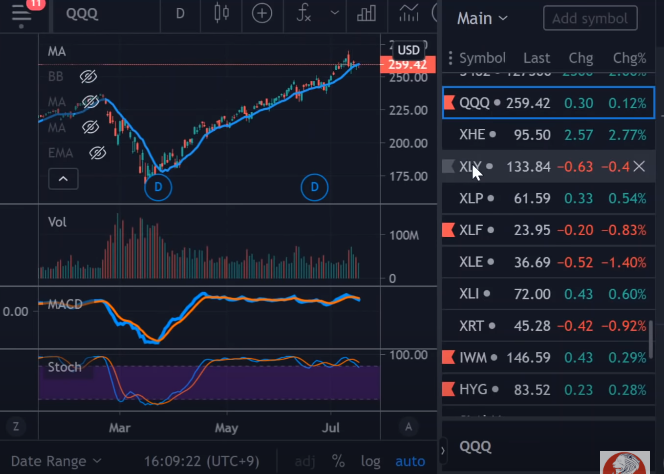Screen dimensions: 664x474
Task: Open the fx indicators menu
Action: click(x=304, y=14)
